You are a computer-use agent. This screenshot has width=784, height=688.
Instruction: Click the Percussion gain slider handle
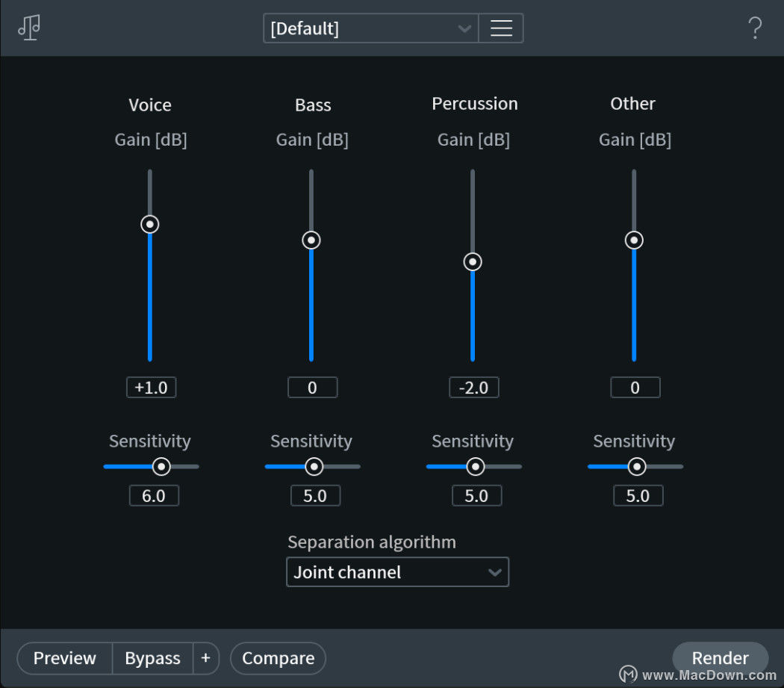pyautogui.click(x=473, y=261)
